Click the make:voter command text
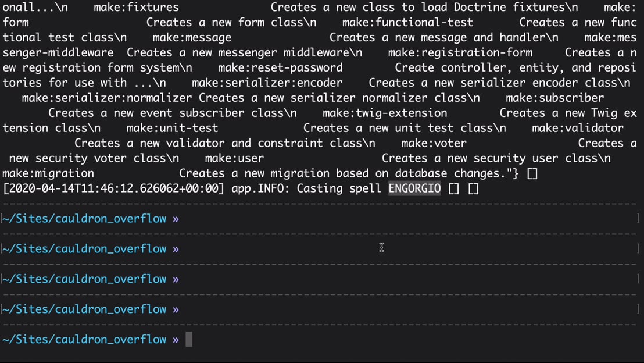 (x=434, y=144)
